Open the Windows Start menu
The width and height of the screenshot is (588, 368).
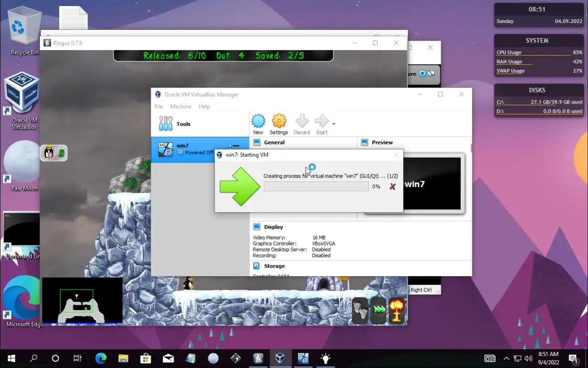[x=11, y=358]
